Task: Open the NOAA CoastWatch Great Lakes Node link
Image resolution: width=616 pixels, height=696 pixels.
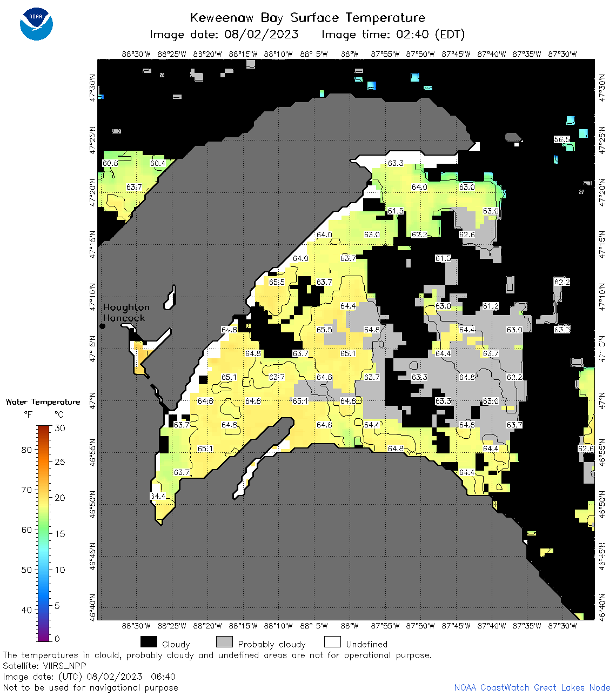Action: click(x=532, y=687)
